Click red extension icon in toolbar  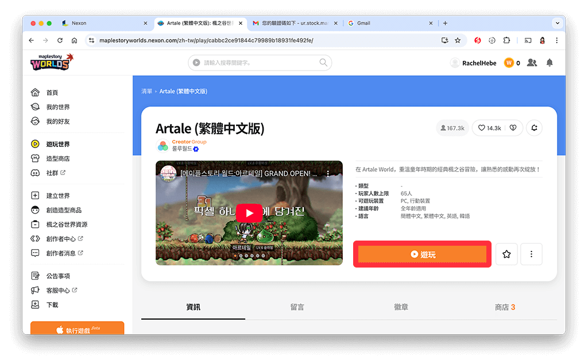coord(477,41)
